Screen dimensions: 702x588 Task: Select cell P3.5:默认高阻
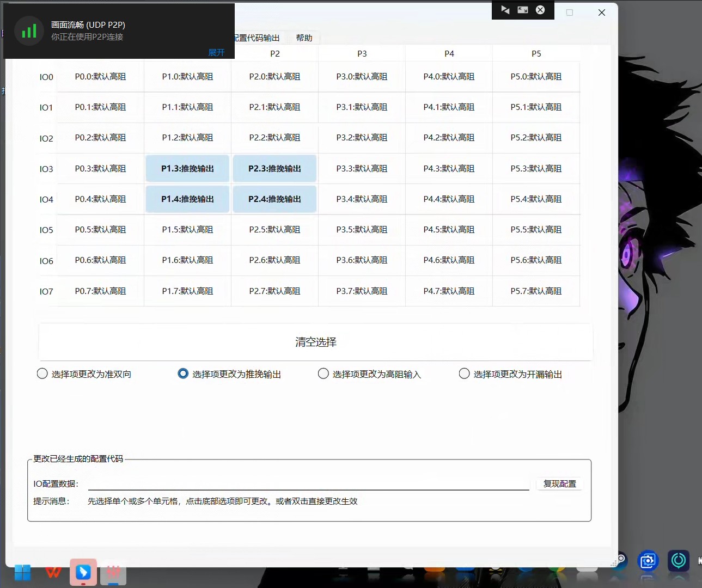point(362,230)
